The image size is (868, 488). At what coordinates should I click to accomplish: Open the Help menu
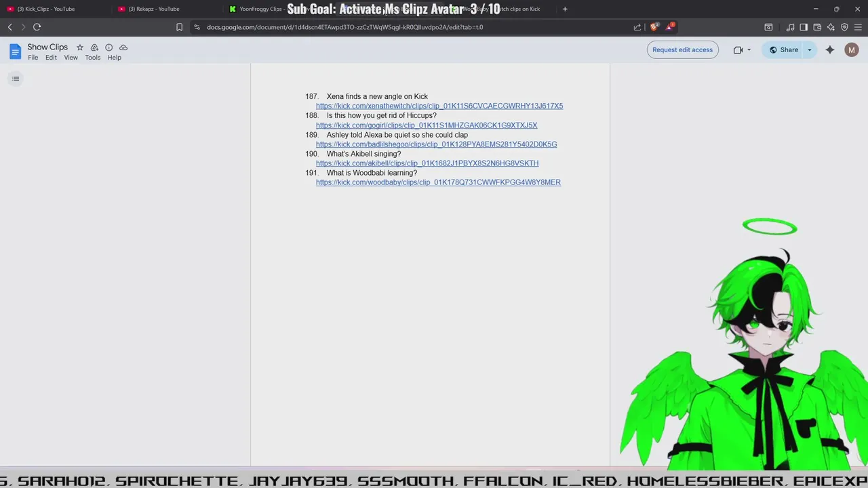point(114,58)
